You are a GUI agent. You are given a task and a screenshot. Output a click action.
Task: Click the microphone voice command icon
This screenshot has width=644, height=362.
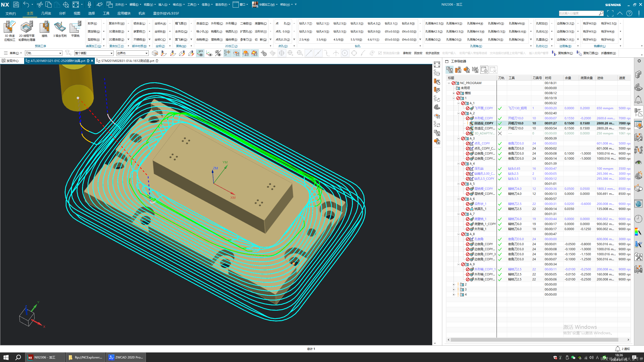[89, 4]
